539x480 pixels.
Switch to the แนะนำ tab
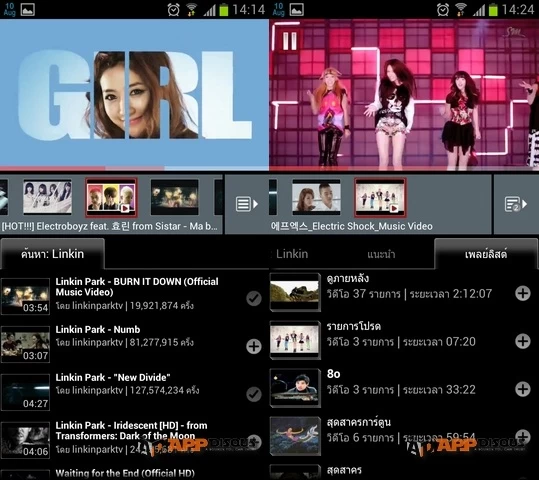[x=381, y=254]
